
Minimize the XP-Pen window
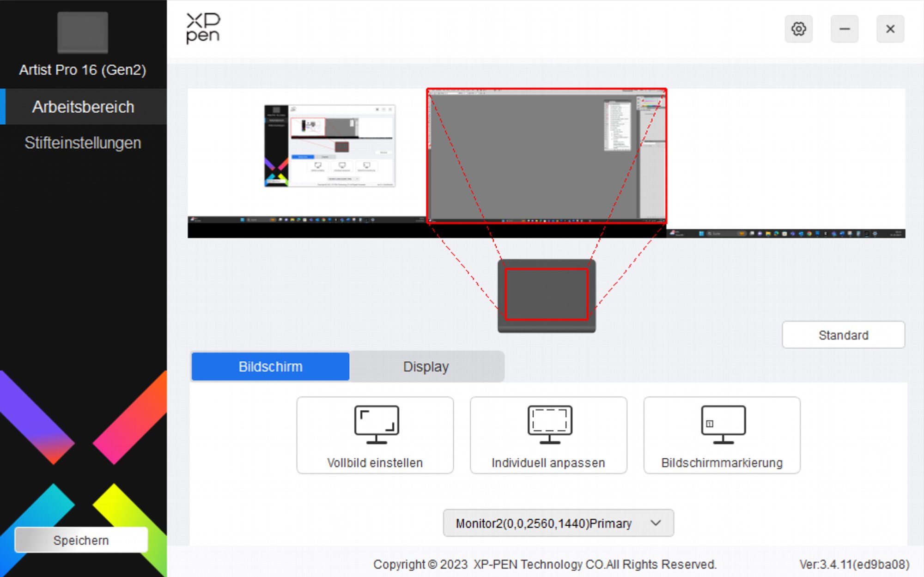845,29
